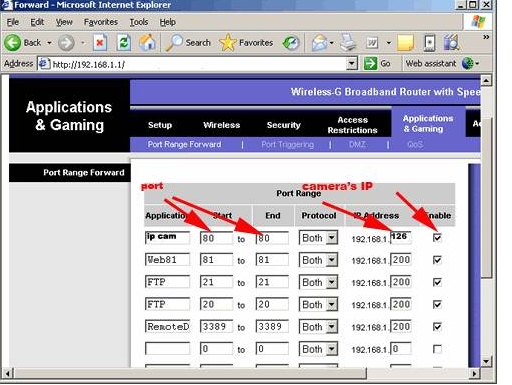Click the Print icon
This screenshot has width=512, height=385.
348,43
